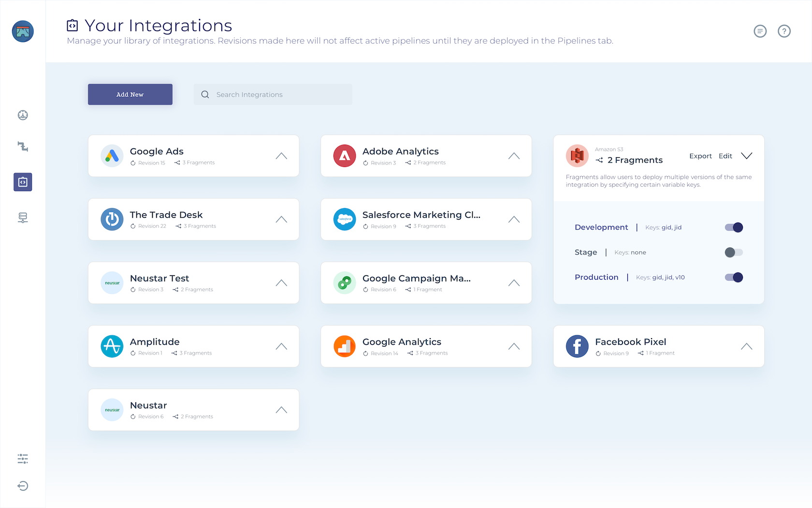
Task: Expand the Adobe Analytics card chevron
Action: pos(514,156)
